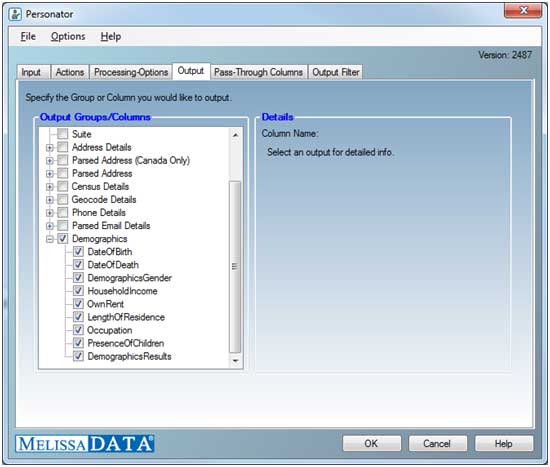Select the DemographicsResults label

tap(129, 356)
